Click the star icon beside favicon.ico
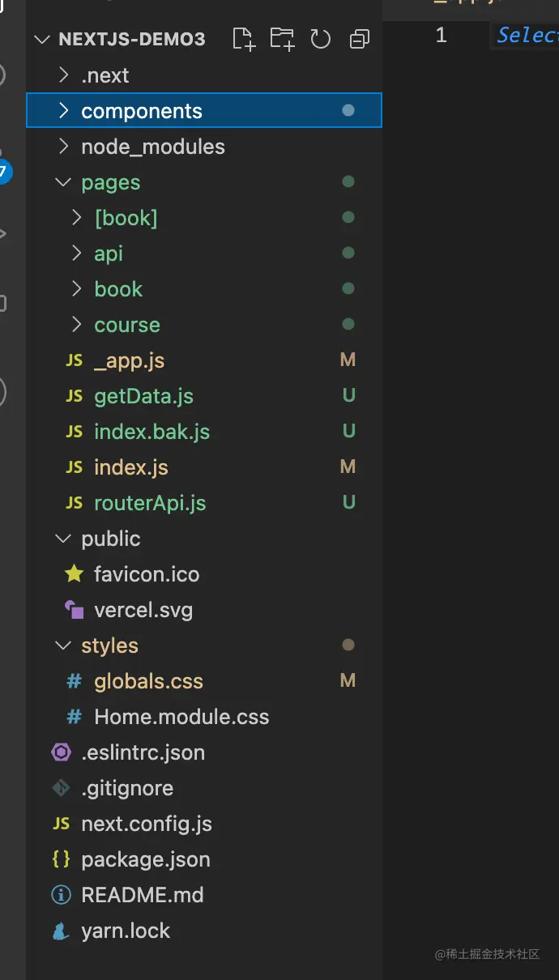The width and height of the screenshot is (559, 980). pyautogui.click(x=74, y=574)
